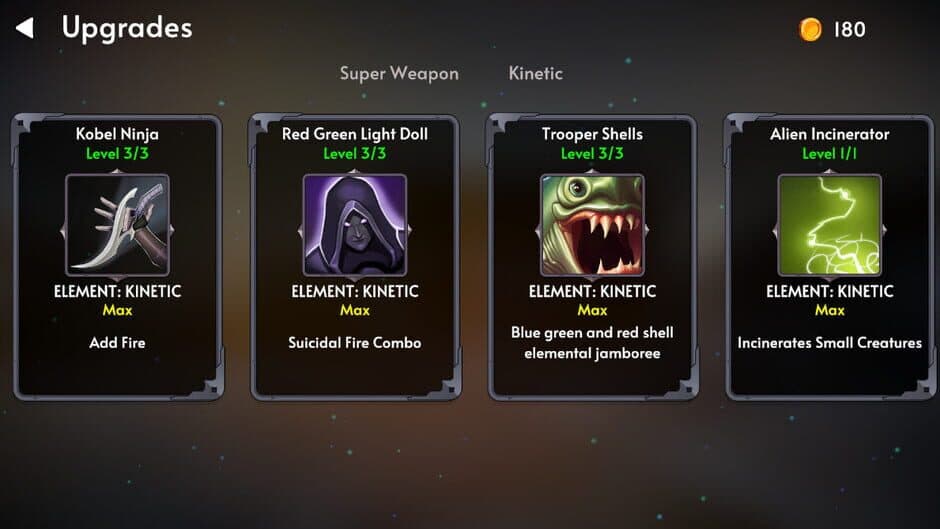The image size is (940, 529).
Task: Tap the gold coin icon
Action: click(811, 29)
